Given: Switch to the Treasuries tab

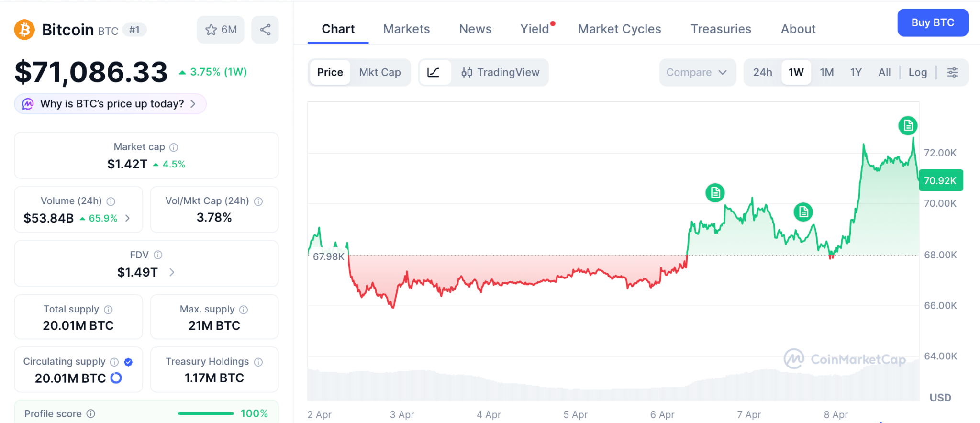Looking at the screenshot, I should point(721,29).
